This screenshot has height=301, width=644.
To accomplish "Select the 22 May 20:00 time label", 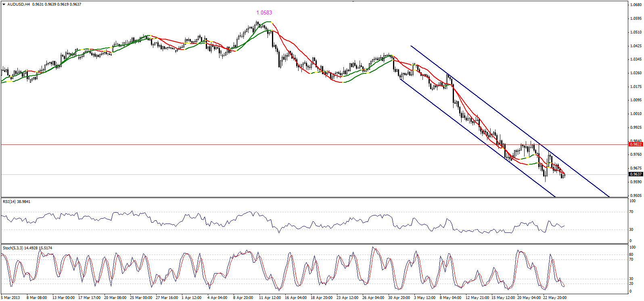I will tap(555, 298).
